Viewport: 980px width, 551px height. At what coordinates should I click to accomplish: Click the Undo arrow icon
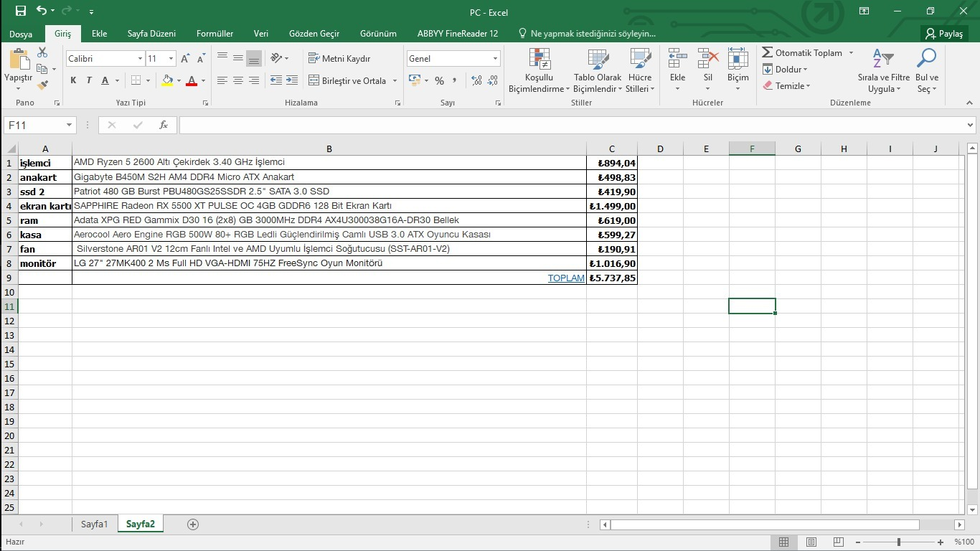[42, 11]
